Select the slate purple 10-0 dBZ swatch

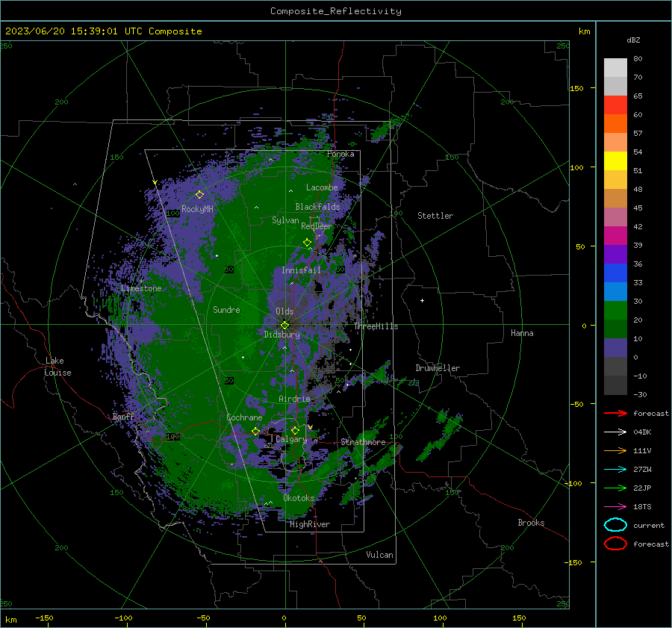pyautogui.click(x=615, y=348)
